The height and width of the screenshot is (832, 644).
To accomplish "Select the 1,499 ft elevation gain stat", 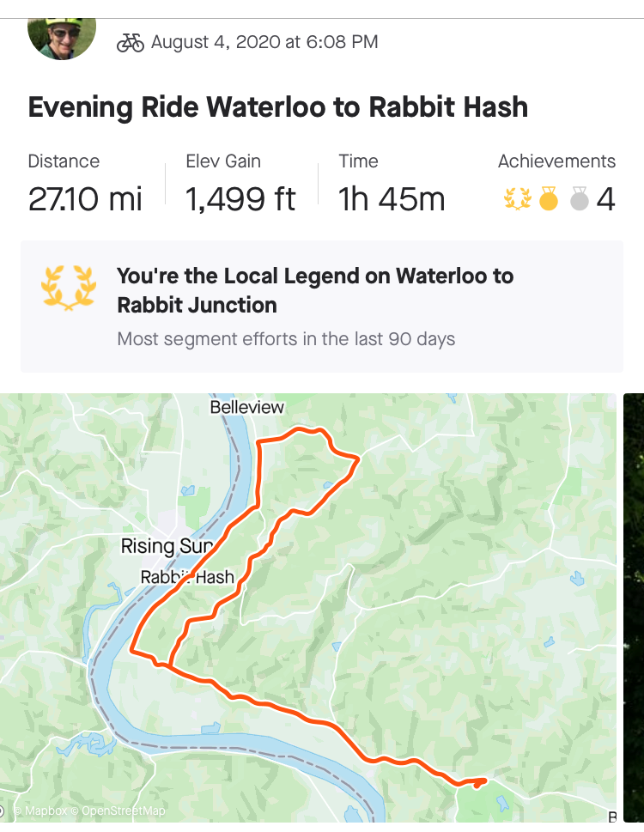I will (x=240, y=199).
